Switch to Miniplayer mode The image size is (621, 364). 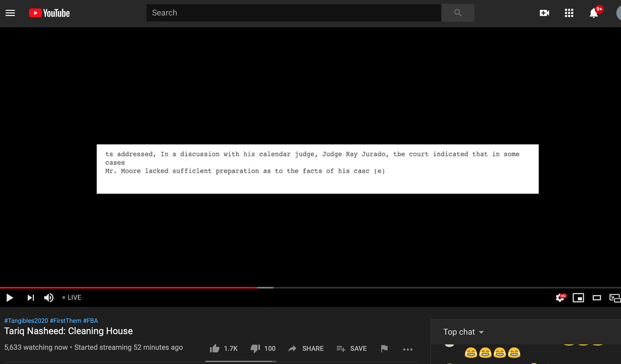pos(578,298)
